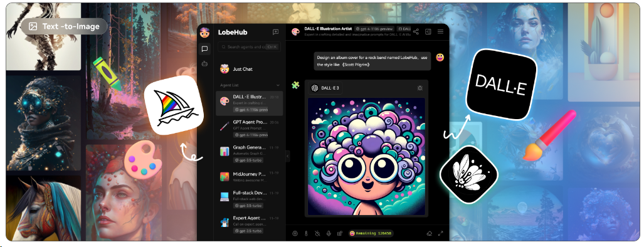Click the Ctrl K shortcut tag in search

(x=272, y=47)
